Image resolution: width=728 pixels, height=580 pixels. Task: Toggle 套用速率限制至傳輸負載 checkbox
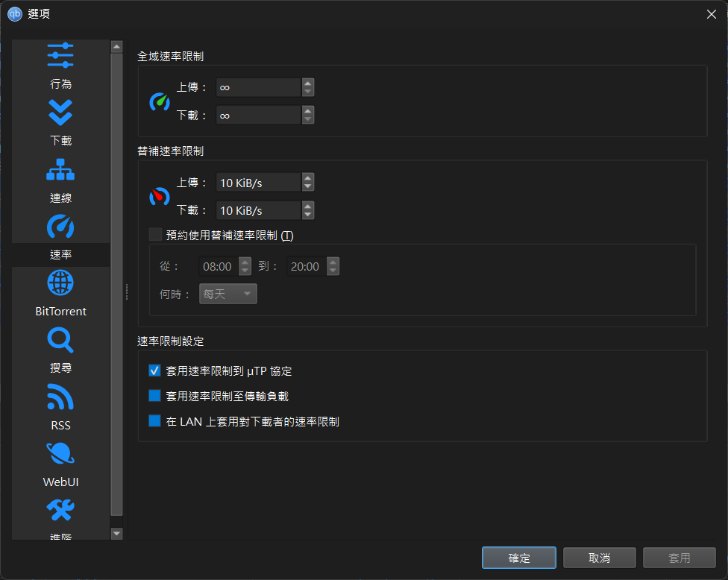point(154,395)
